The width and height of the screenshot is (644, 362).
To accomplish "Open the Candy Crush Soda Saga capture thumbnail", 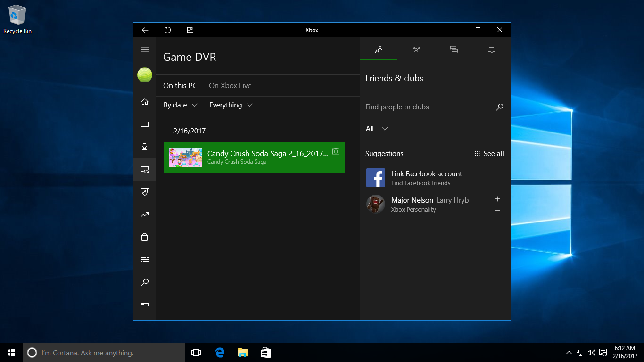I will (x=186, y=157).
